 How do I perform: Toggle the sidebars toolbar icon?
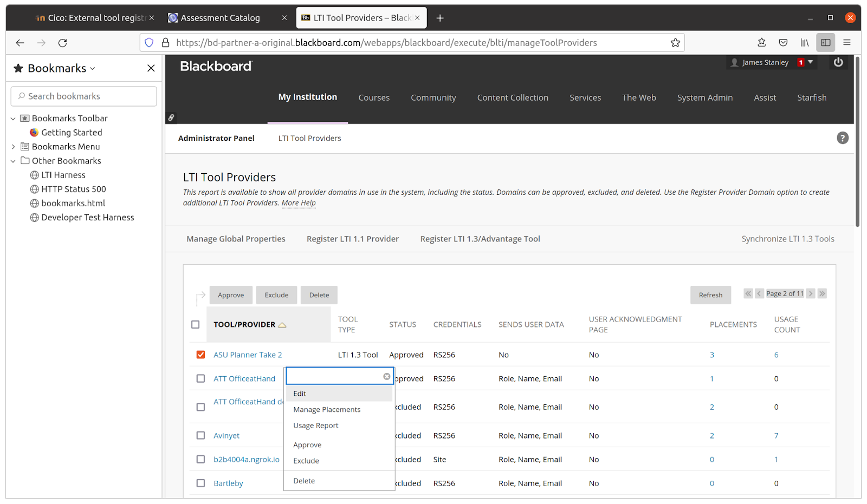pyautogui.click(x=826, y=43)
